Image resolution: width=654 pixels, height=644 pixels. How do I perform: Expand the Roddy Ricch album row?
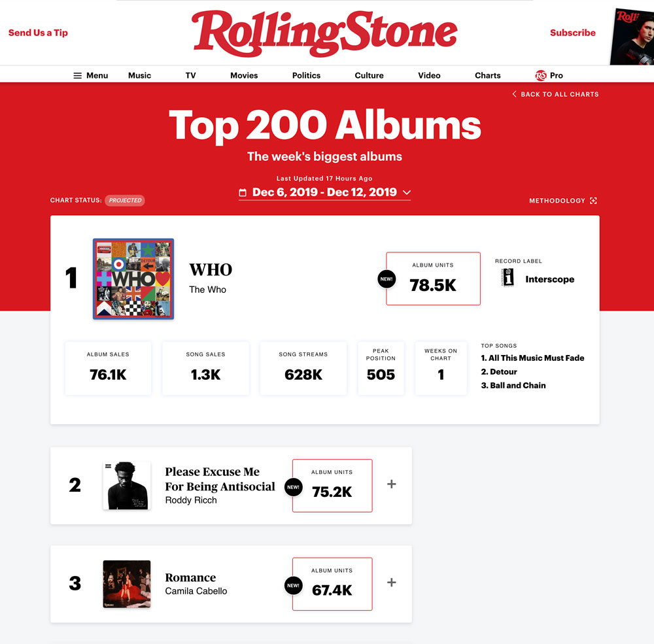[392, 484]
